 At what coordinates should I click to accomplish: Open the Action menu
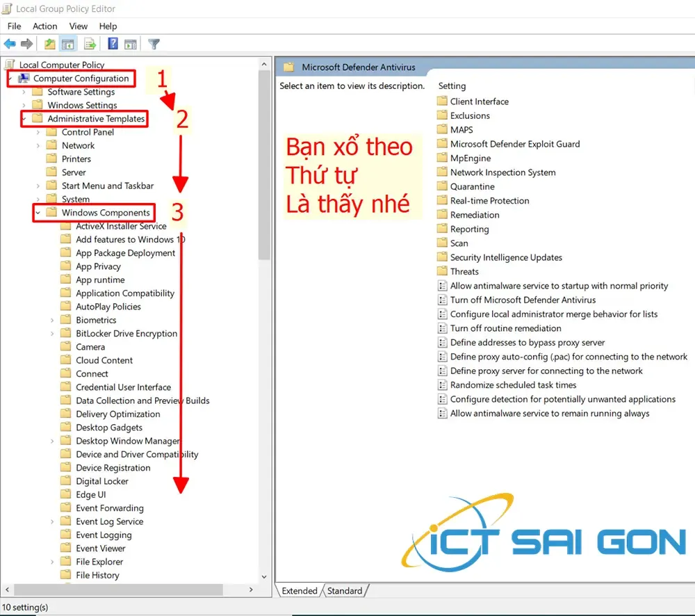[x=44, y=26]
